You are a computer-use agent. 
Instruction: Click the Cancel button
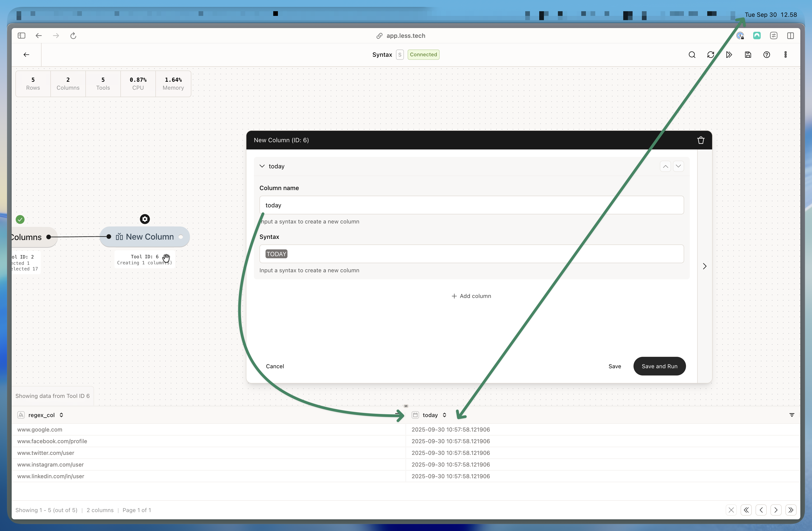[275, 366]
